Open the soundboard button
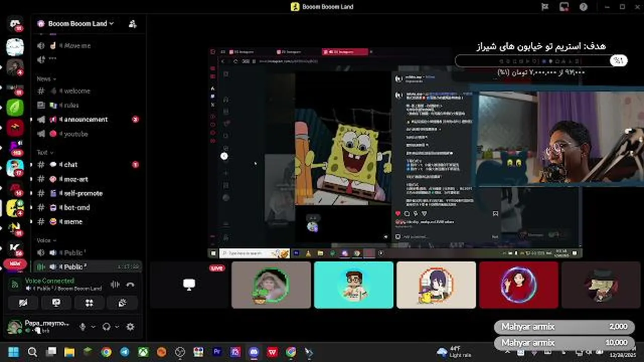The image size is (644, 362). (x=123, y=303)
